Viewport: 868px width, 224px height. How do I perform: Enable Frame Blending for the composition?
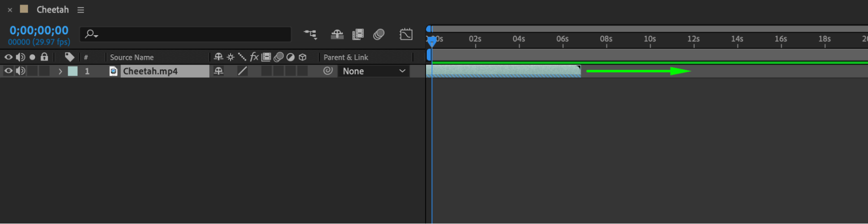(358, 34)
